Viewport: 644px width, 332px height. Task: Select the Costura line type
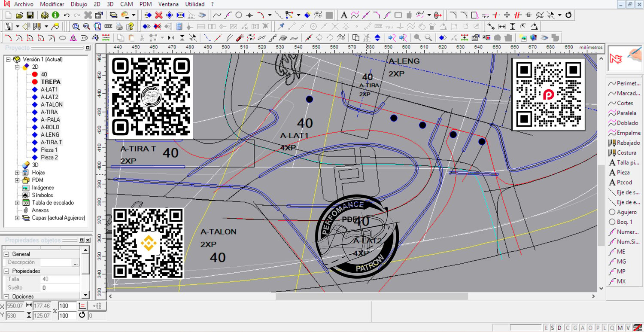coord(623,152)
